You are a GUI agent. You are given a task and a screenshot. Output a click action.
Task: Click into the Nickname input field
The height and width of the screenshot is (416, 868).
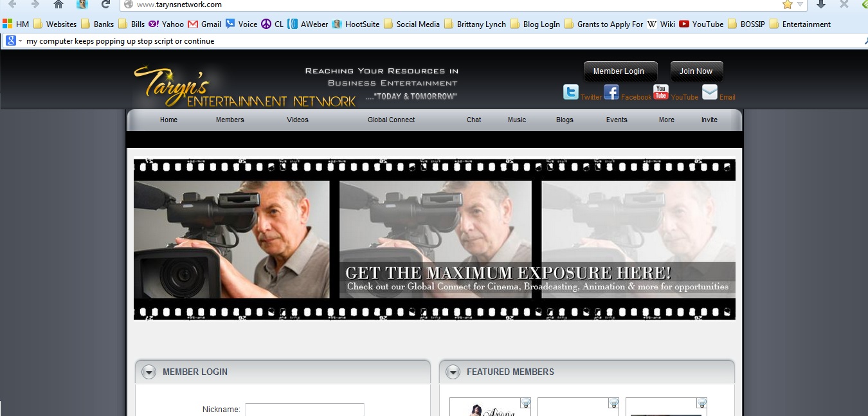pyautogui.click(x=304, y=410)
